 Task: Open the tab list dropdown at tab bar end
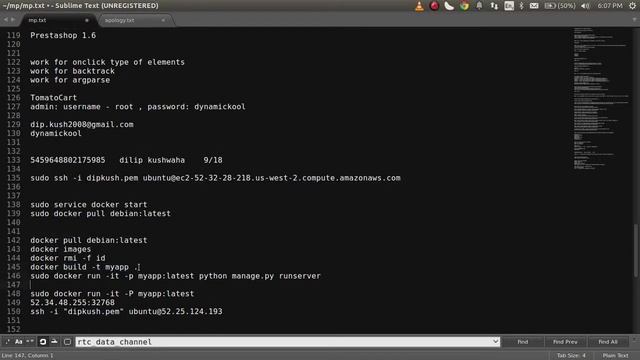point(635,20)
